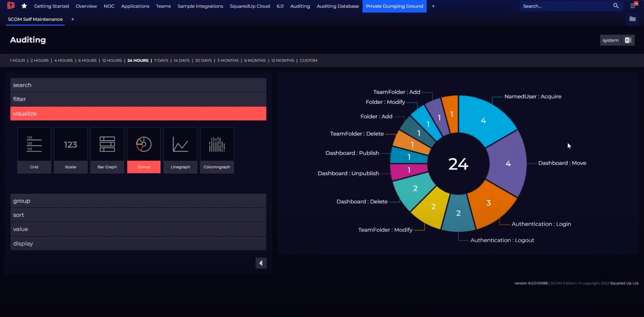
Task: Select the Linegraph visualization icon
Action: pyautogui.click(x=180, y=150)
